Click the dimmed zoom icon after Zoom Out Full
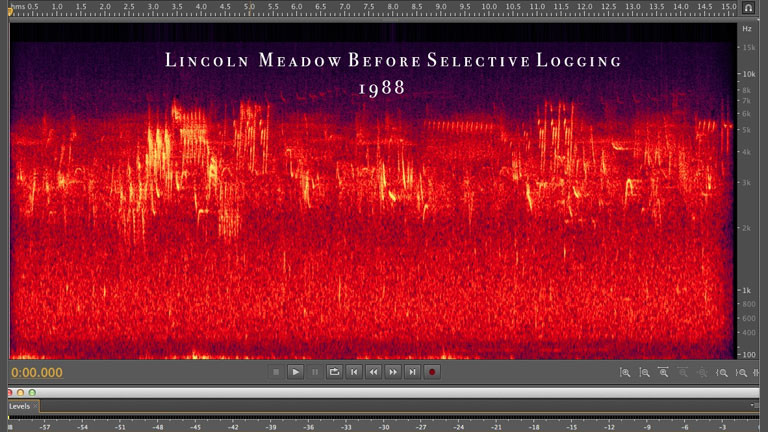Image resolution: width=768 pixels, height=432 pixels. tap(683, 373)
